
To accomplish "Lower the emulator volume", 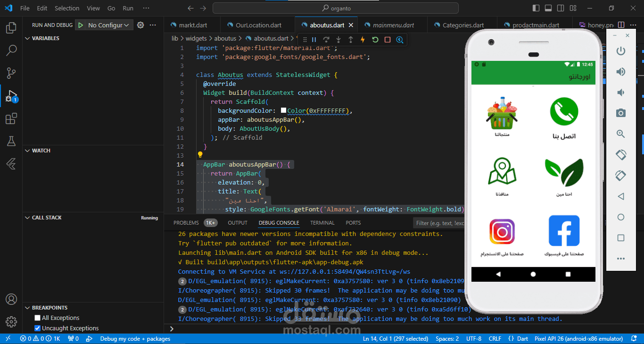I will click(621, 92).
